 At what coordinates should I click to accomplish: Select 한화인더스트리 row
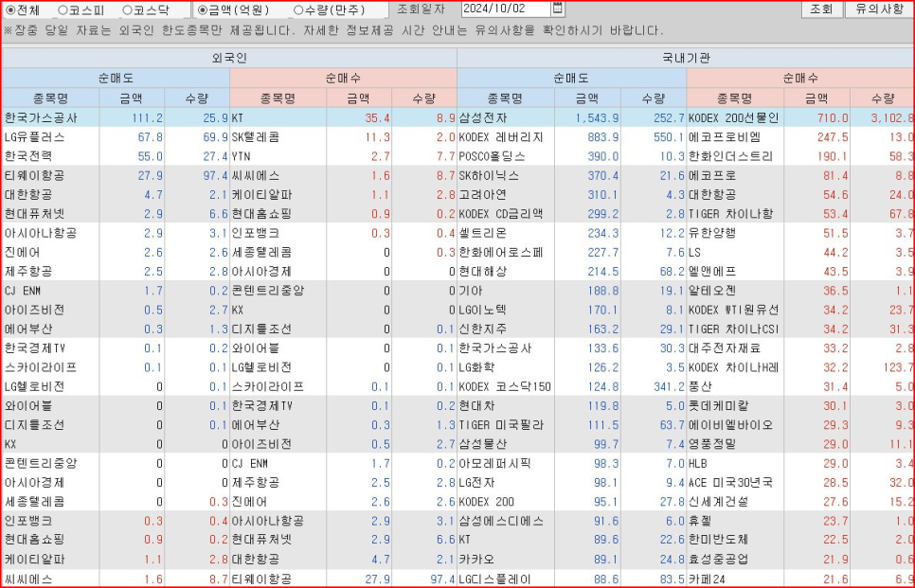coord(800,156)
